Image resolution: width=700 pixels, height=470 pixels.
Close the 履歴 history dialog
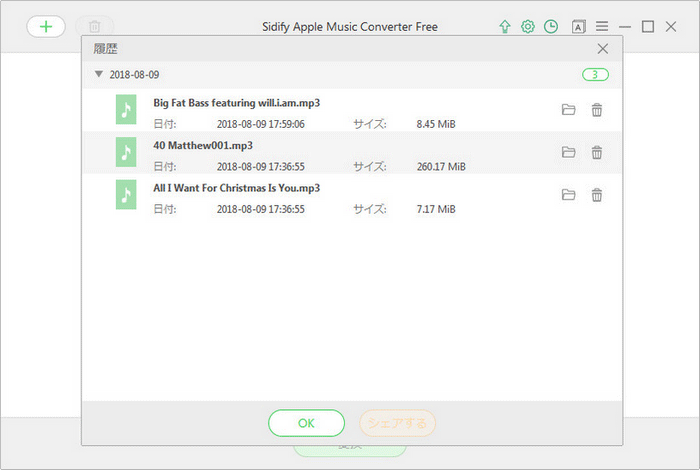click(603, 49)
